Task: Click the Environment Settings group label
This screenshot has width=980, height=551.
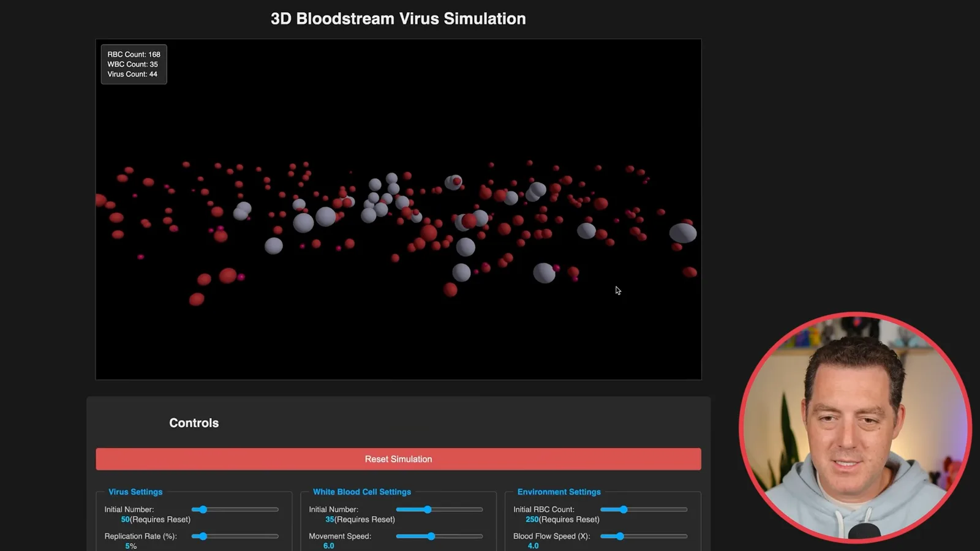Action: click(x=559, y=492)
